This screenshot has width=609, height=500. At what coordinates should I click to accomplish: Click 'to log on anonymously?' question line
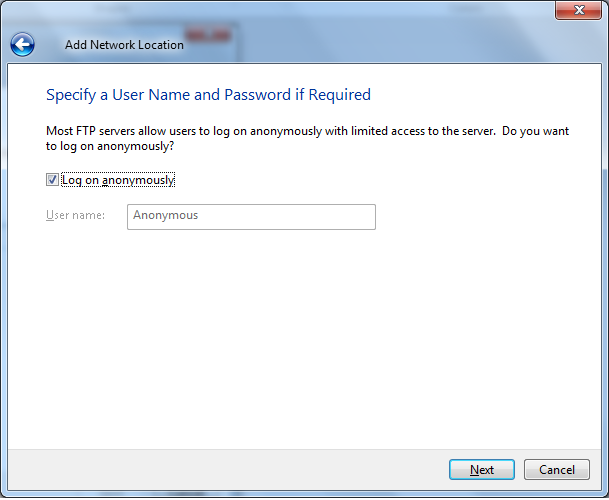pyautogui.click(x=110, y=146)
